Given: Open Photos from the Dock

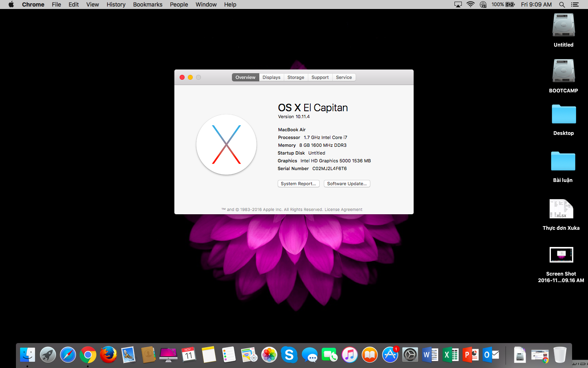Looking at the screenshot, I should 269,355.
